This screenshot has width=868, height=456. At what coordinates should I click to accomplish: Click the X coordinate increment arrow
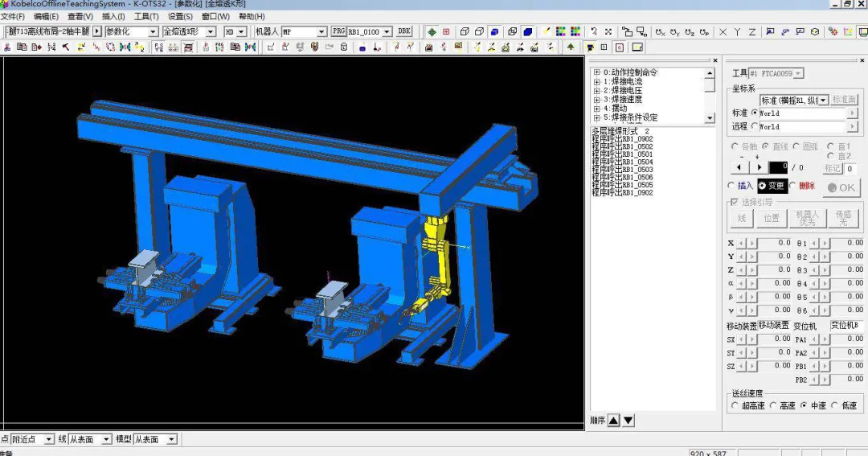(x=752, y=243)
